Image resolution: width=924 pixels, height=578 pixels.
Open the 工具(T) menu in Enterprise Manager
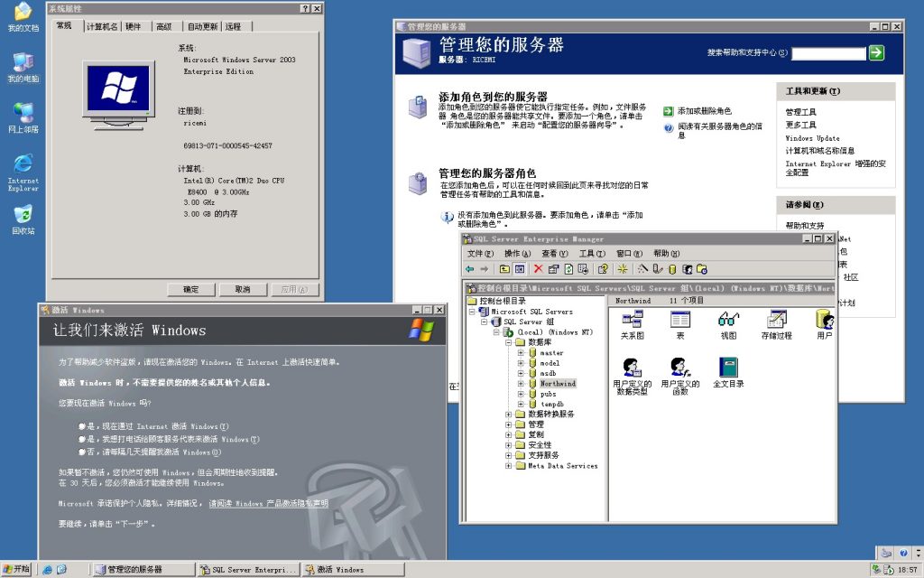coord(592,254)
